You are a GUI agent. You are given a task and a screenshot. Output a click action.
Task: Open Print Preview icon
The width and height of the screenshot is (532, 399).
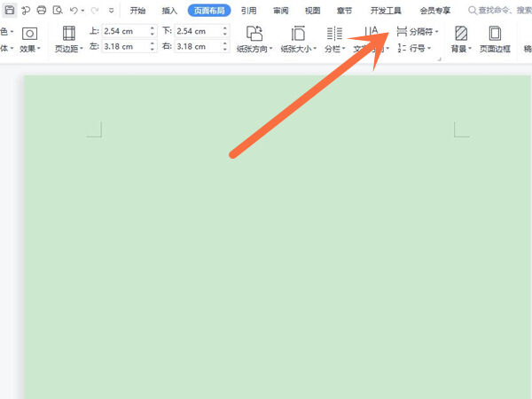click(x=57, y=11)
